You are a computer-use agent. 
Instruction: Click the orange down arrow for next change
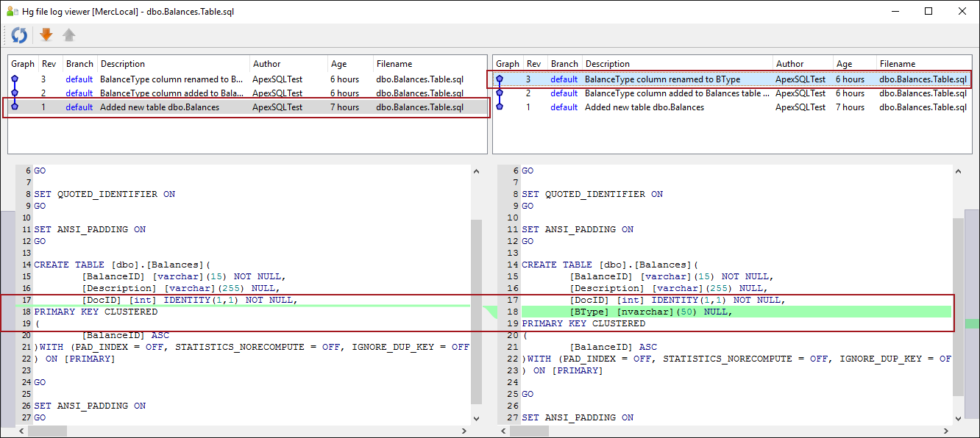coord(46,35)
